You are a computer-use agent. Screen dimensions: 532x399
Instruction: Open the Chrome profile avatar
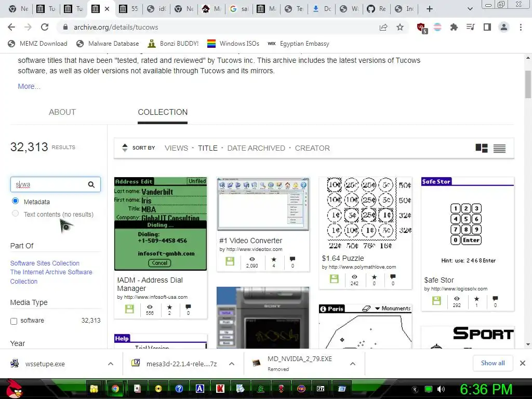[x=504, y=27]
